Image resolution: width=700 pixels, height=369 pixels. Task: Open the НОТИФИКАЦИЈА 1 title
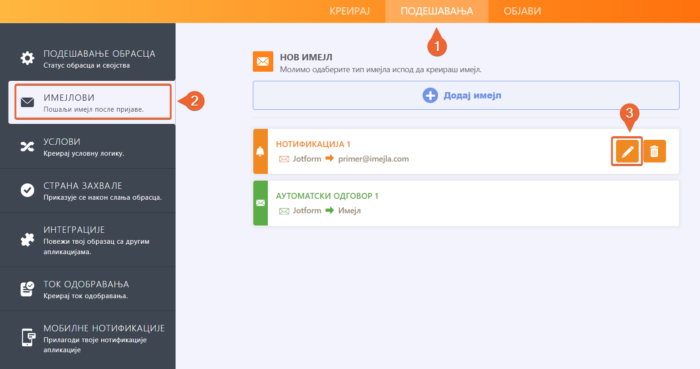click(313, 144)
